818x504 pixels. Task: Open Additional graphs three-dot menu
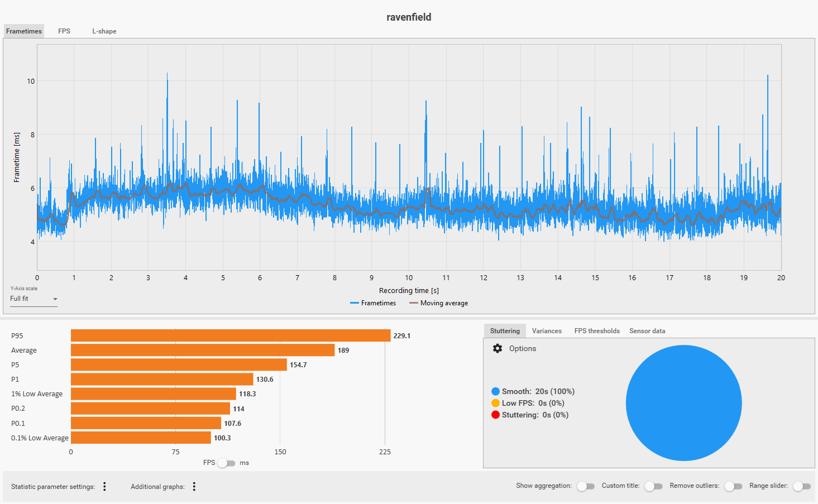click(x=194, y=487)
